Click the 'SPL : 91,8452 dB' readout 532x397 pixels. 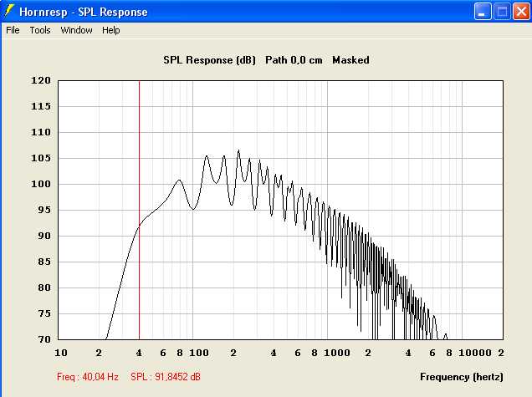coord(166,377)
